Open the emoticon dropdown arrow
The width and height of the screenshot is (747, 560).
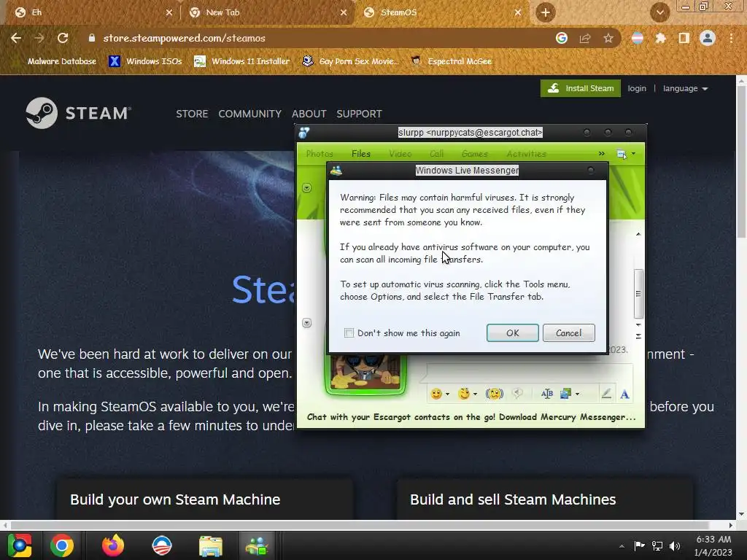(447, 394)
